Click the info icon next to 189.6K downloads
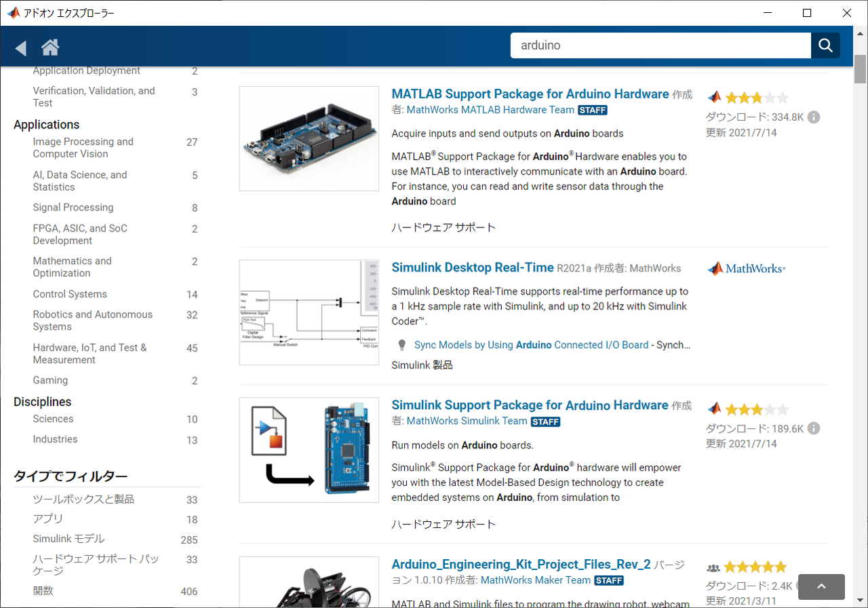This screenshot has height=608, width=868. coord(813,427)
